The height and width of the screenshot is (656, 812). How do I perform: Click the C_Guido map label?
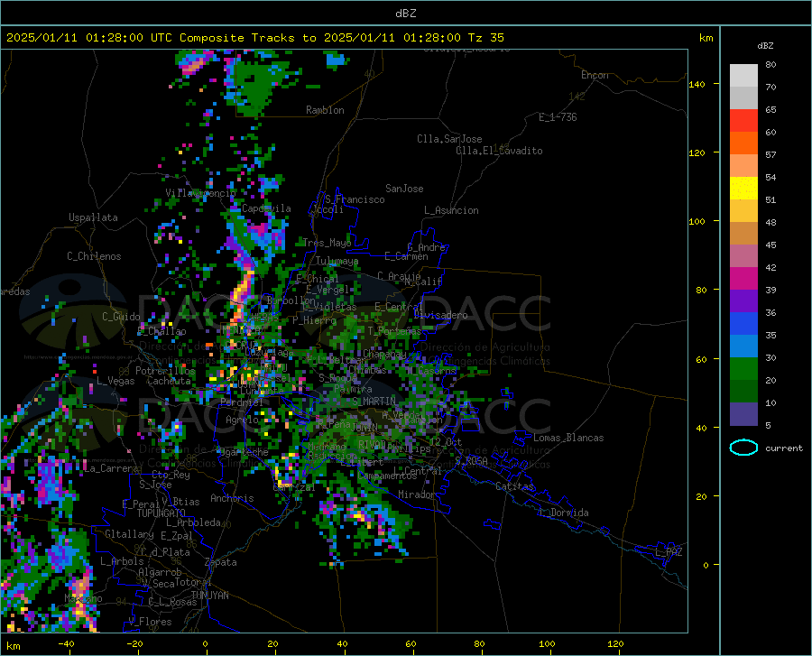click(x=121, y=317)
